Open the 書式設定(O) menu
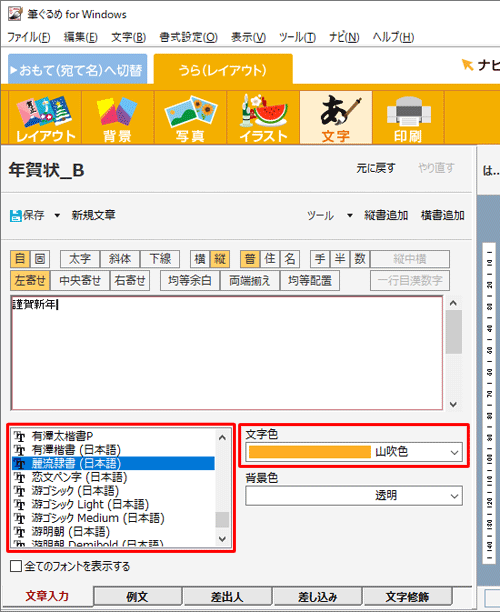The height and width of the screenshot is (612, 500). (x=189, y=37)
